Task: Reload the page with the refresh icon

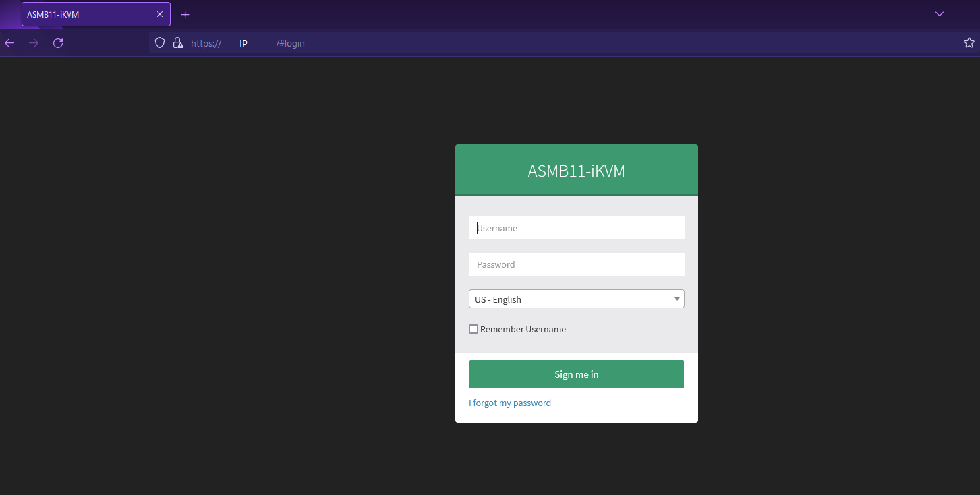Action: [58, 43]
